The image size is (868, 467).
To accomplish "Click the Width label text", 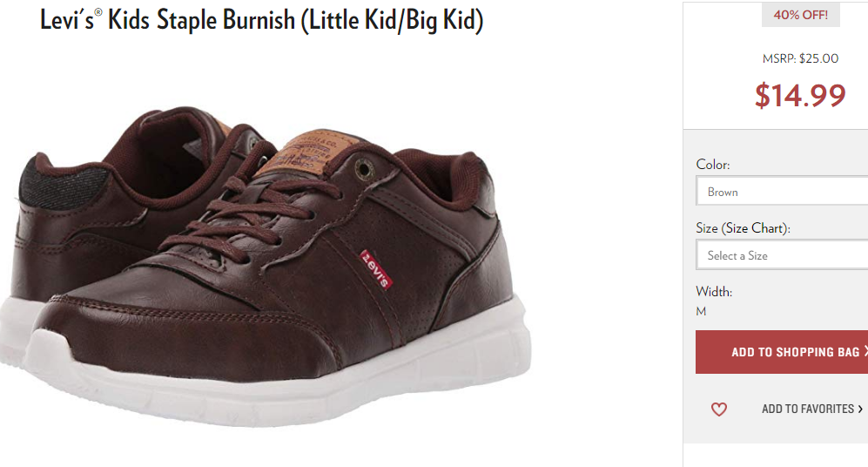I will point(714,291).
